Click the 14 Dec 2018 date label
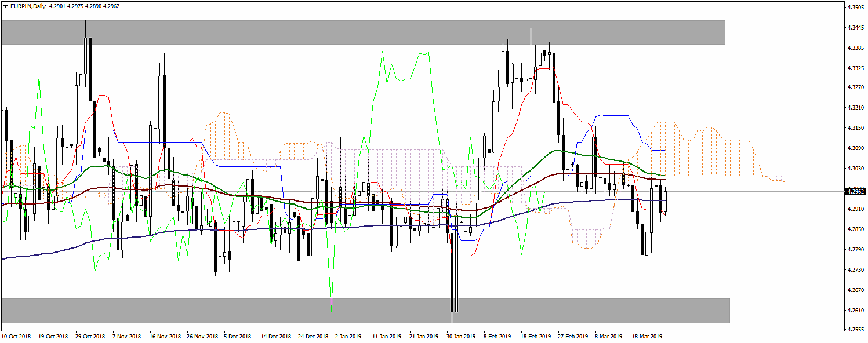This screenshot has width=868, height=343. click(276, 336)
